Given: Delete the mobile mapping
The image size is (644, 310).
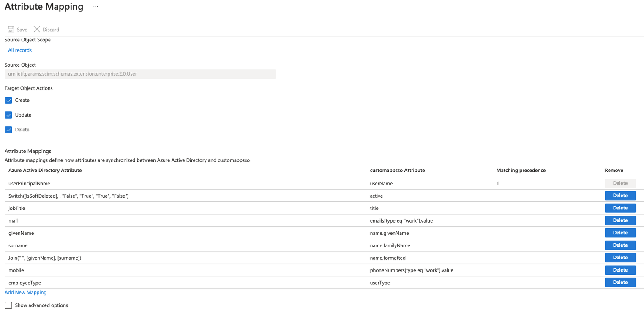Looking at the screenshot, I should click(x=620, y=270).
